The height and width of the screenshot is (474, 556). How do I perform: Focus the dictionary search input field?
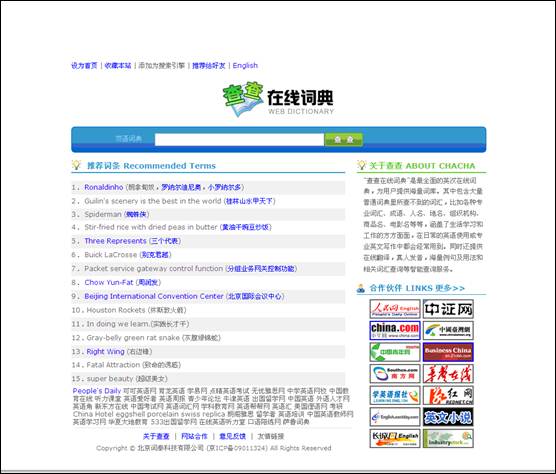click(239, 139)
